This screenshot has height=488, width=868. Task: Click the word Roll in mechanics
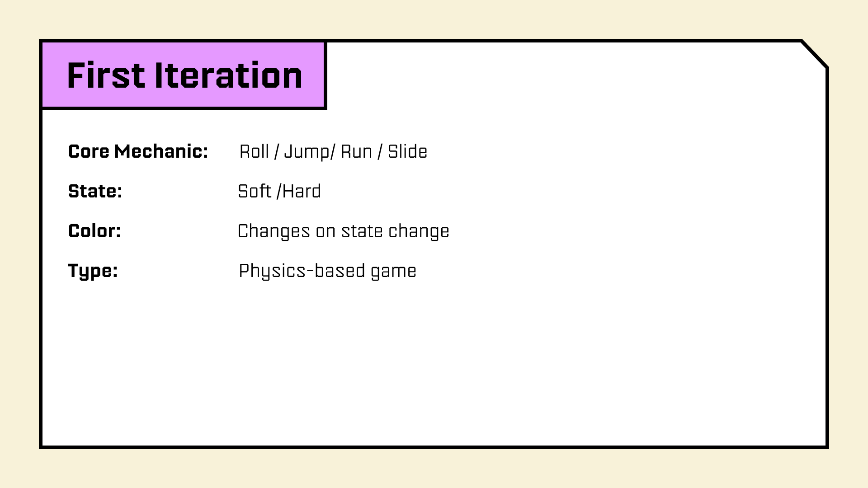point(254,152)
